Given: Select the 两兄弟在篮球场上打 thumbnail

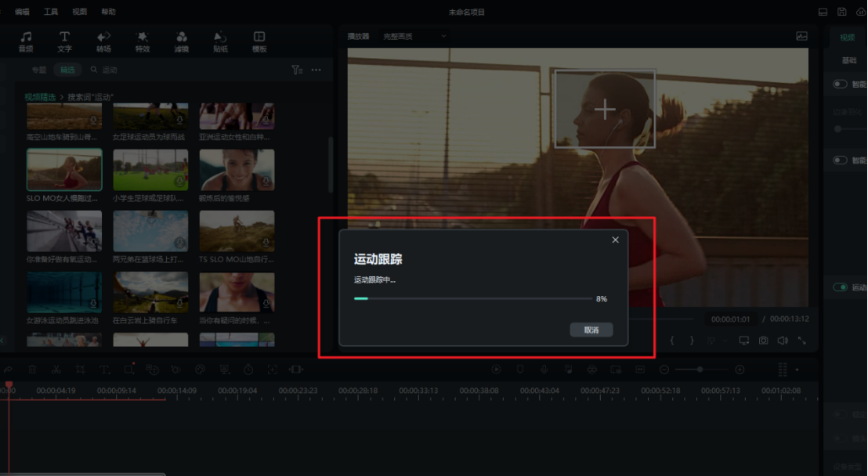Looking at the screenshot, I should [x=150, y=231].
